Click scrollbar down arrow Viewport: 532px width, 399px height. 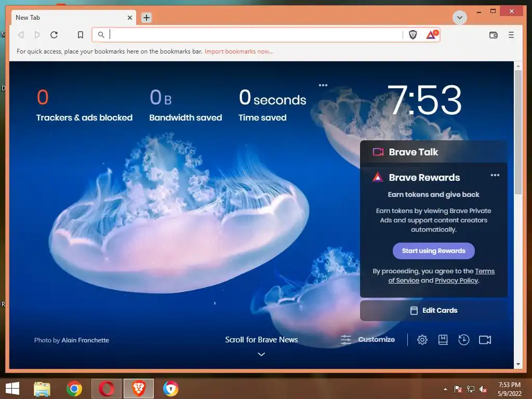[518, 364]
